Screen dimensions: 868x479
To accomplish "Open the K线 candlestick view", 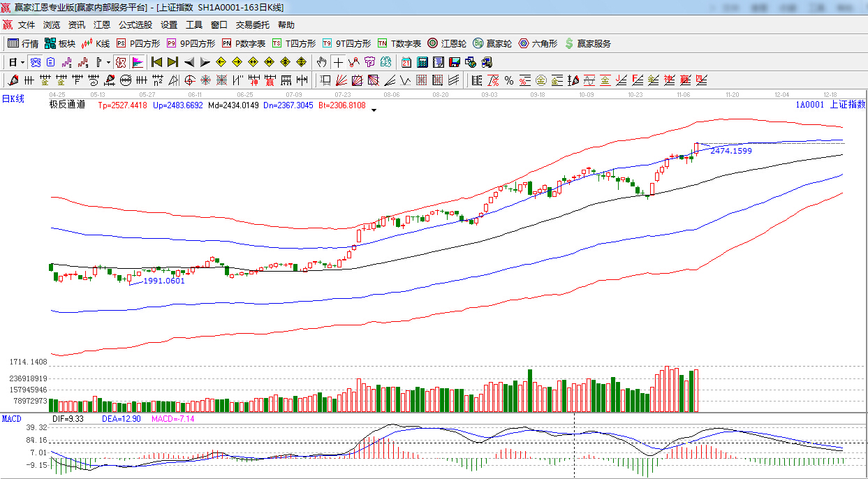I will pos(96,43).
